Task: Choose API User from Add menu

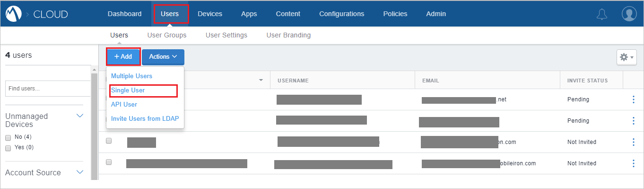Action: click(x=124, y=104)
